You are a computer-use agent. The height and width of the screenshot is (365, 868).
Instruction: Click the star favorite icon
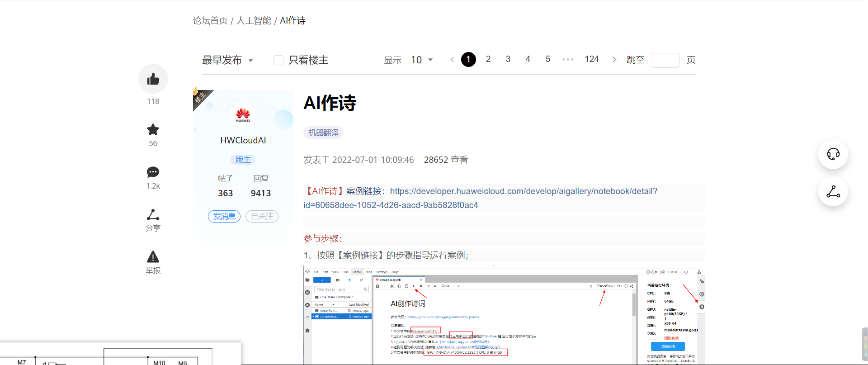[x=153, y=130]
